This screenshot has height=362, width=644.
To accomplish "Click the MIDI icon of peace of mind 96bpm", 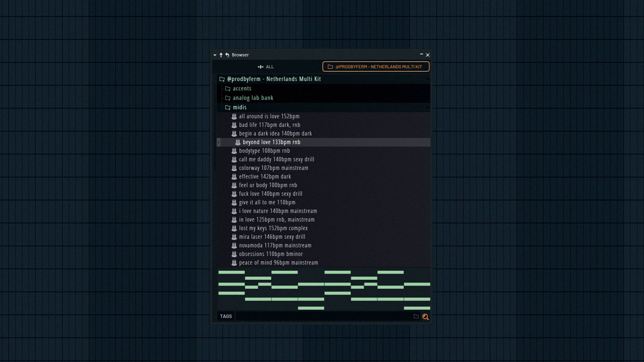I will point(234,263).
